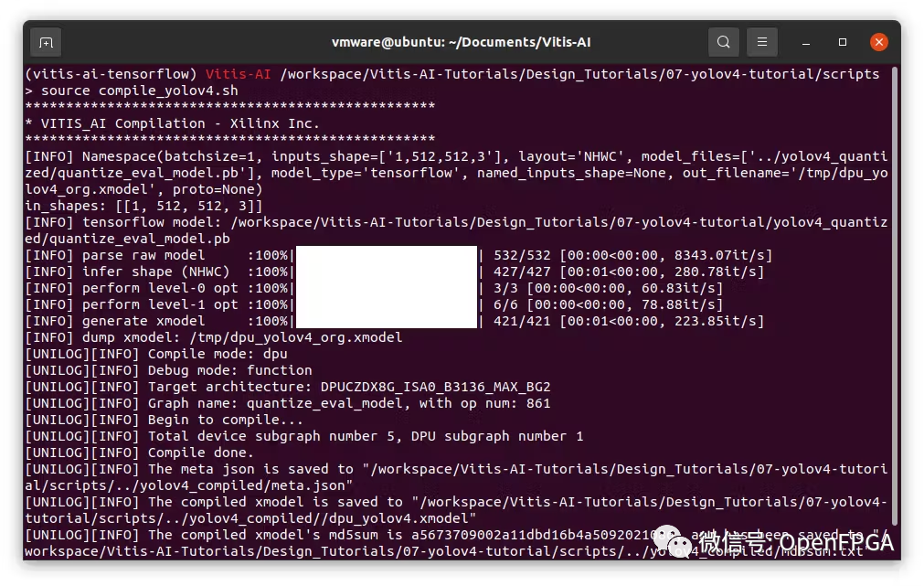The height and width of the screenshot is (586, 924).
Task: Click the 'Compile done.' log line
Action: (200, 453)
